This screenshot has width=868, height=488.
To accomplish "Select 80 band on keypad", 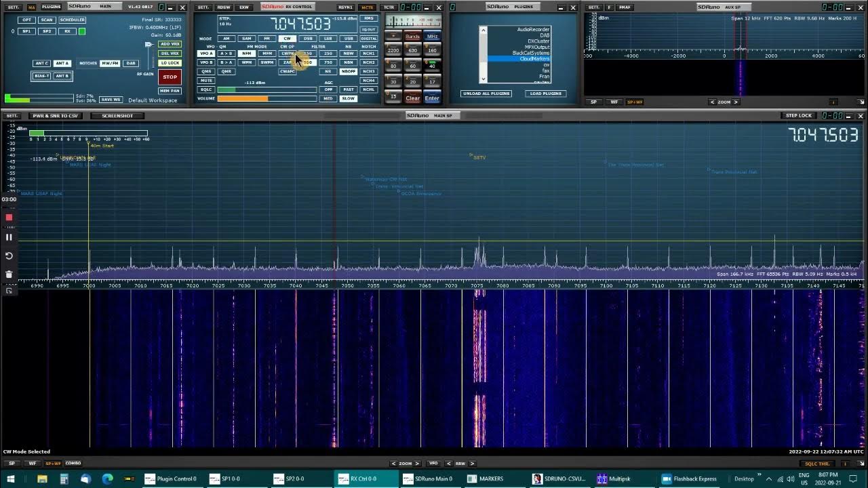I will click(393, 65).
